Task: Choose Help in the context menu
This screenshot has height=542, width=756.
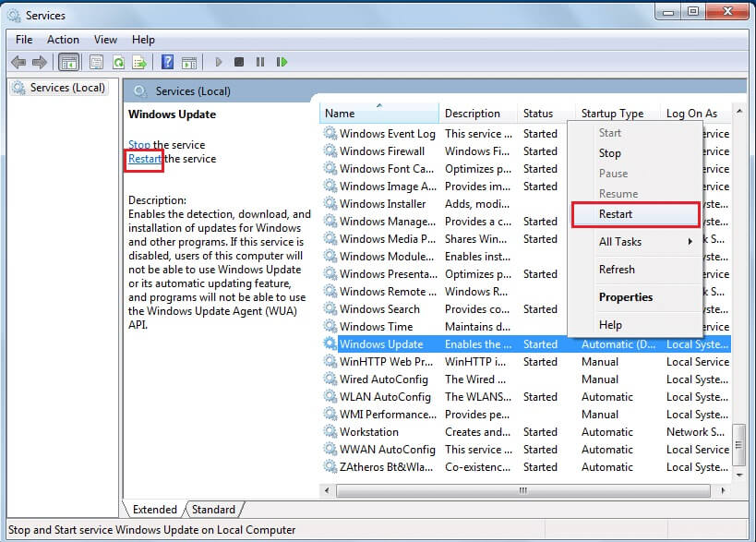Action: tap(635, 325)
